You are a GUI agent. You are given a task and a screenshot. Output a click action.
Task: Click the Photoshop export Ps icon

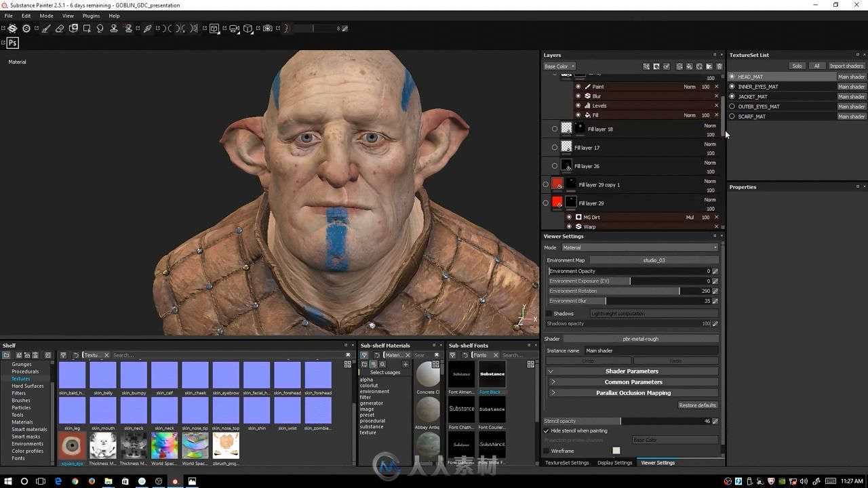12,43
